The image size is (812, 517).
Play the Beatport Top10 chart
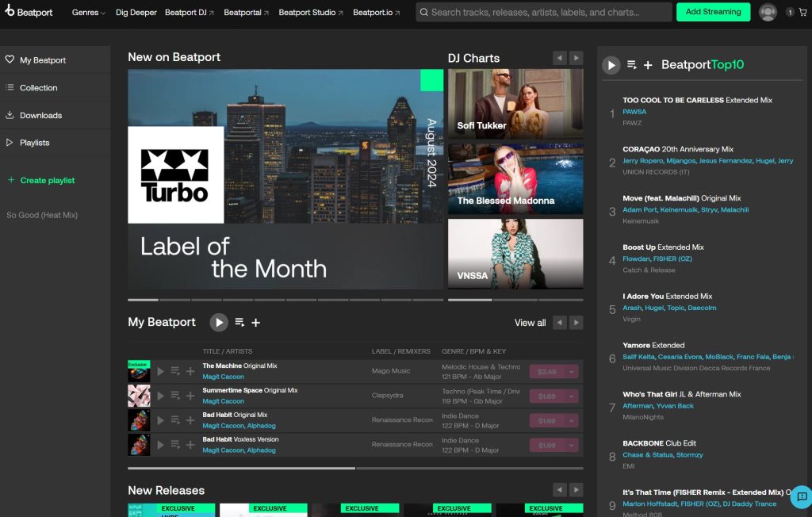coord(611,65)
